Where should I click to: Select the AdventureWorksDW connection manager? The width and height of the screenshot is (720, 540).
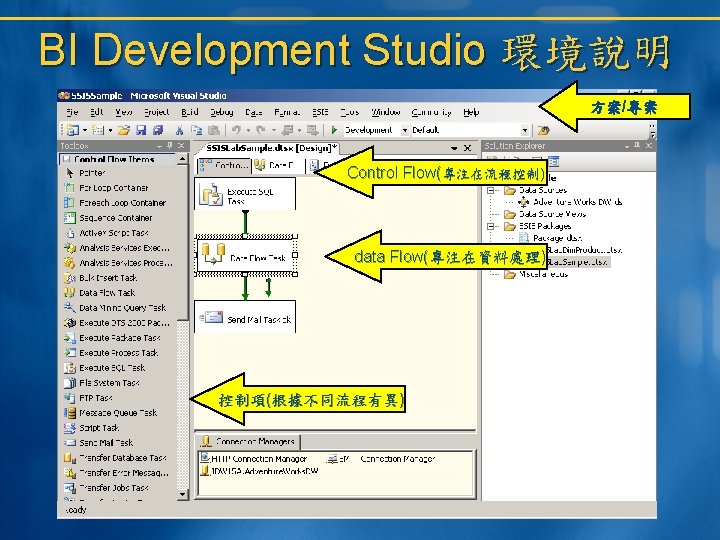click(x=259, y=471)
